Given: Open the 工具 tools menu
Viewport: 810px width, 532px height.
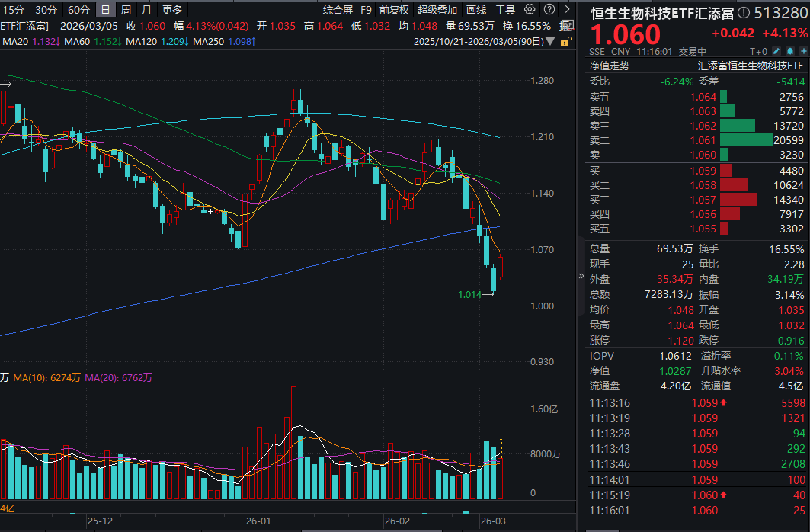Looking at the screenshot, I should coord(505,10).
